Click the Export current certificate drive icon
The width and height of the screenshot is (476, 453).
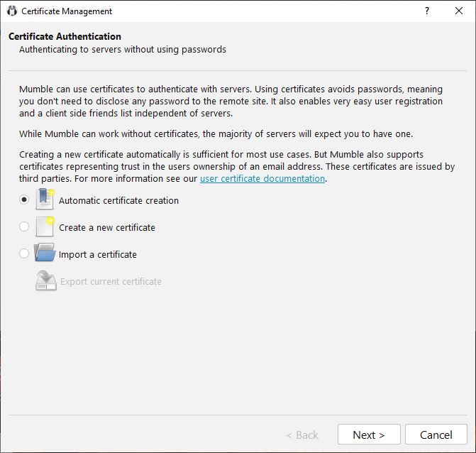[x=46, y=280]
